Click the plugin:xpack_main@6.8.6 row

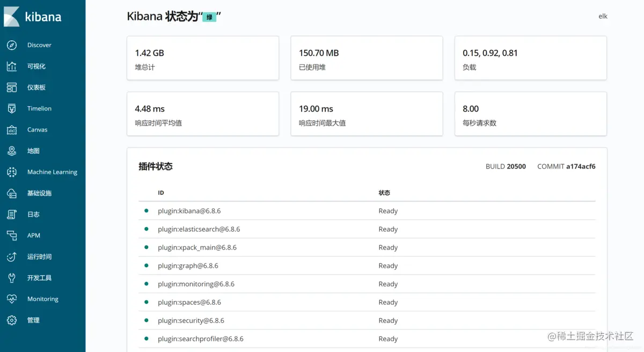pos(367,247)
